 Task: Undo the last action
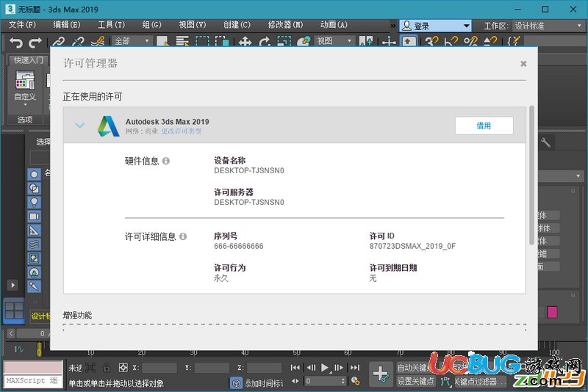tap(15, 42)
